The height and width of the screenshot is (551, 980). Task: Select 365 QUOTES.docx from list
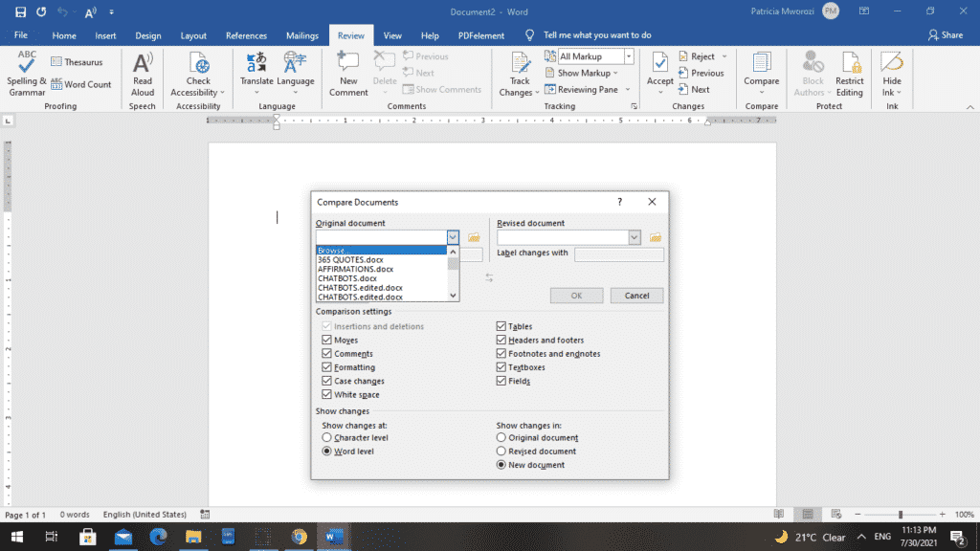[x=381, y=260]
